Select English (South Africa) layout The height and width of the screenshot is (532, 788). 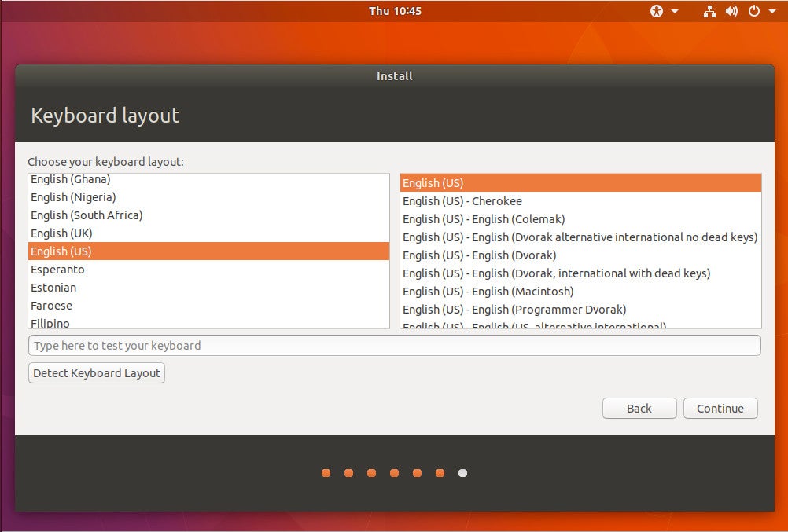pyautogui.click(x=208, y=215)
